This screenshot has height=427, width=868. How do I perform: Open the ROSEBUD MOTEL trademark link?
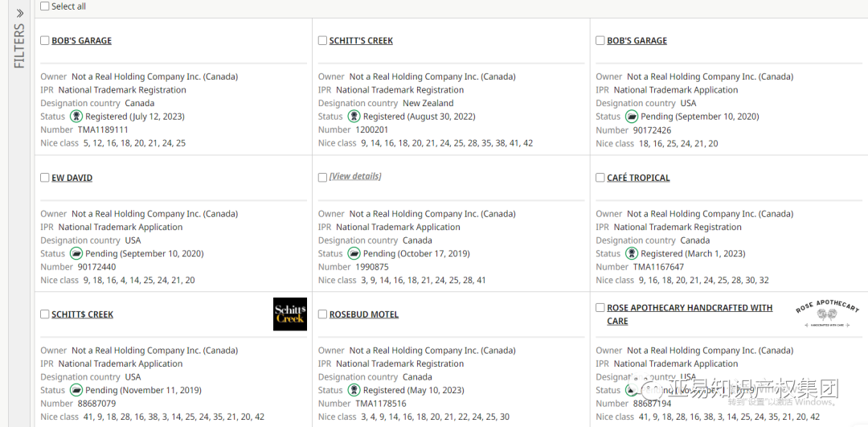tap(363, 314)
